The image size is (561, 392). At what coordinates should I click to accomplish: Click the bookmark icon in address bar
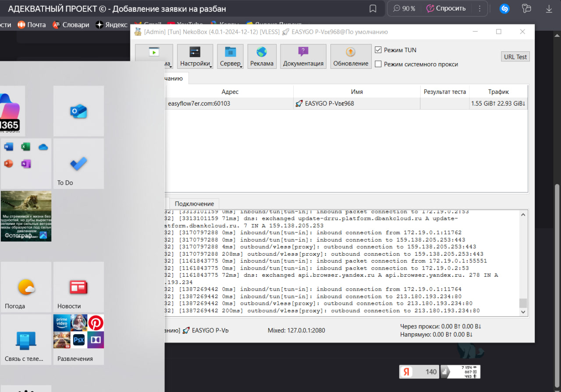(373, 9)
